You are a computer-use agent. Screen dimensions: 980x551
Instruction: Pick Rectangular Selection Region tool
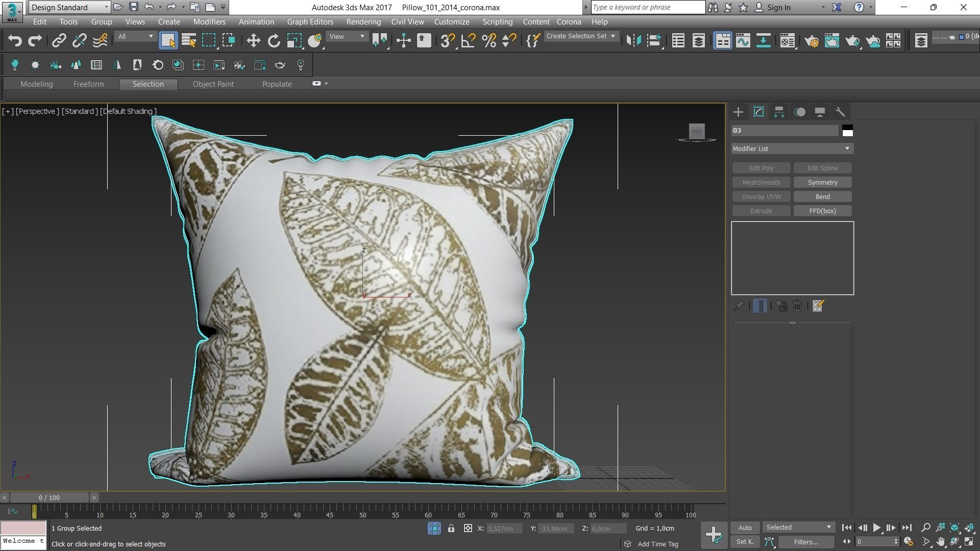click(x=209, y=41)
